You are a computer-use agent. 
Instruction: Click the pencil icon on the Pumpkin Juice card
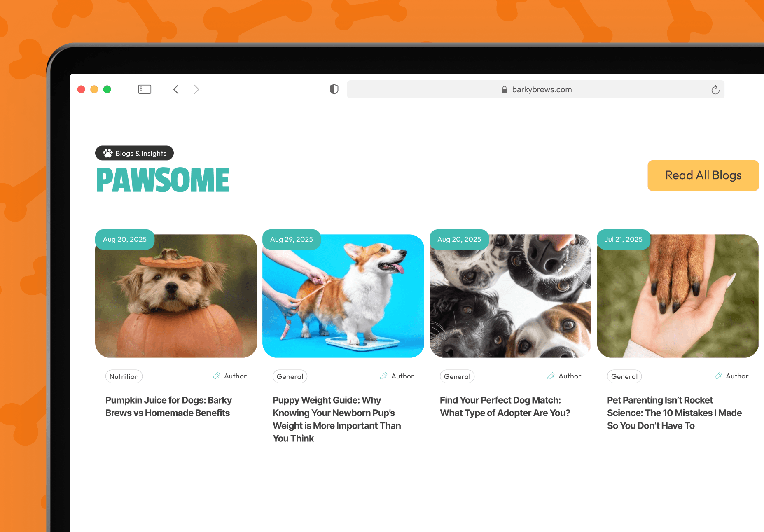click(216, 376)
